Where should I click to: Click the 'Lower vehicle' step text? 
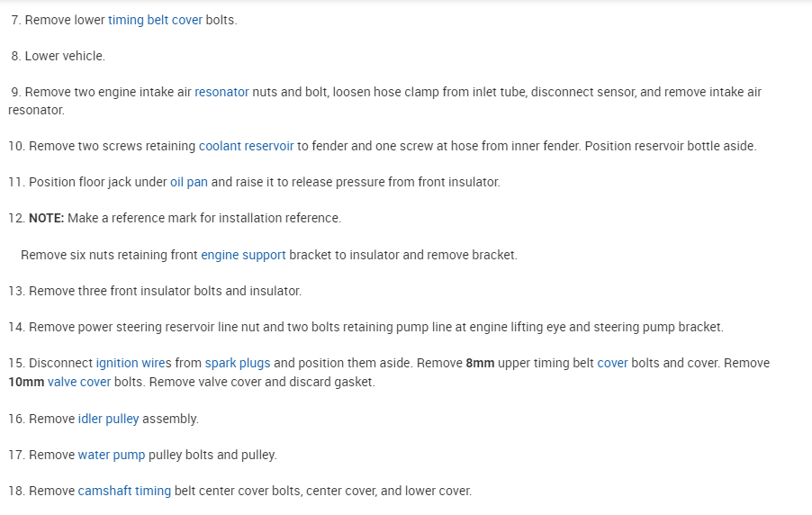pos(65,56)
